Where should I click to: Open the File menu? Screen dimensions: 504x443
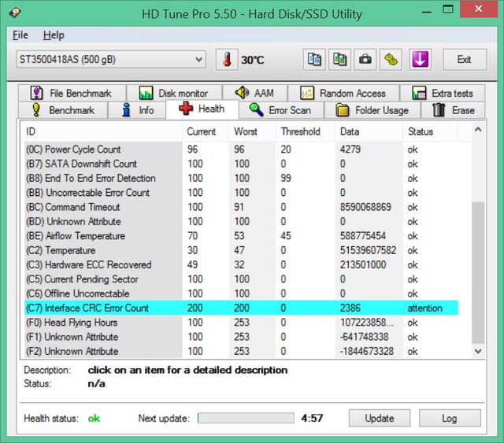point(20,35)
